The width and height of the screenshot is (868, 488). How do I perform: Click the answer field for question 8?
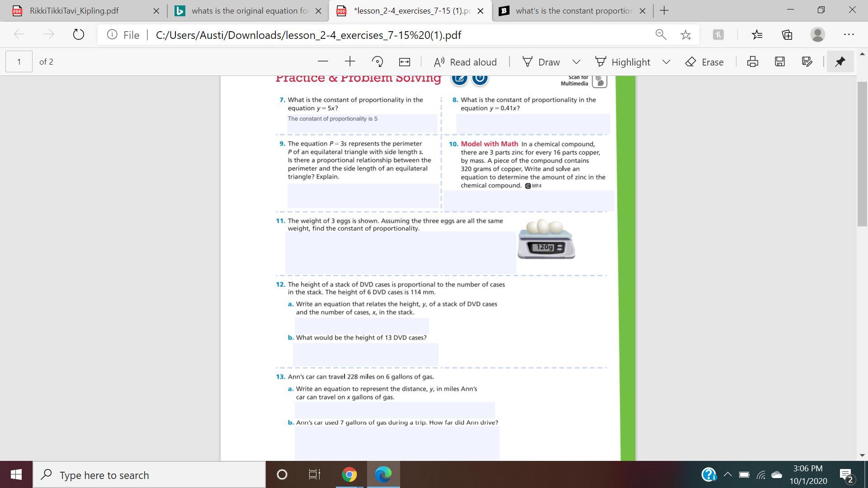[533, 123]
